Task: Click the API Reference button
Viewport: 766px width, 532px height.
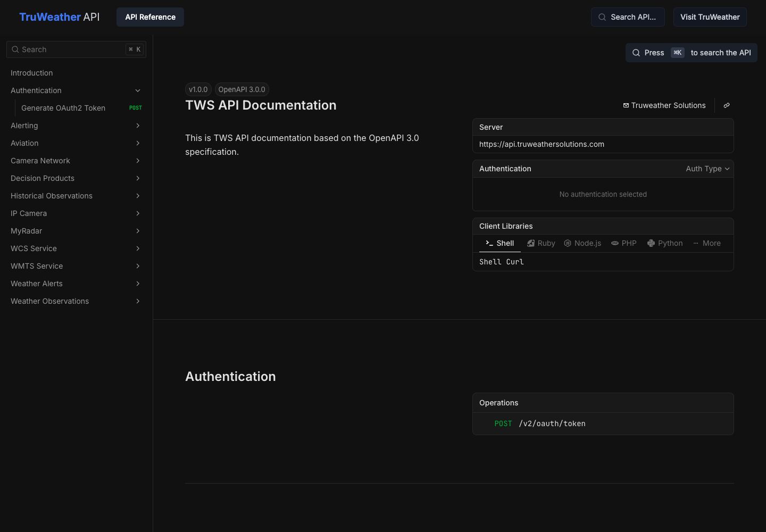Action: tap(150, 17)
